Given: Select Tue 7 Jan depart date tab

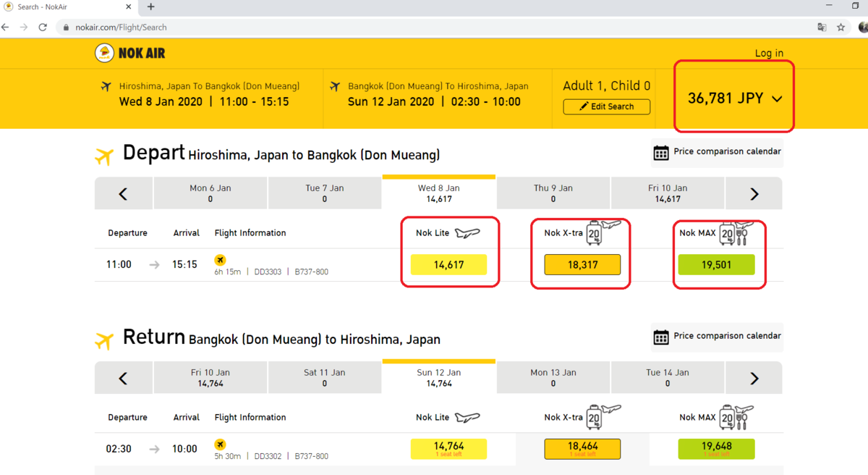Looking at the screenshot, I should point(325,193).
